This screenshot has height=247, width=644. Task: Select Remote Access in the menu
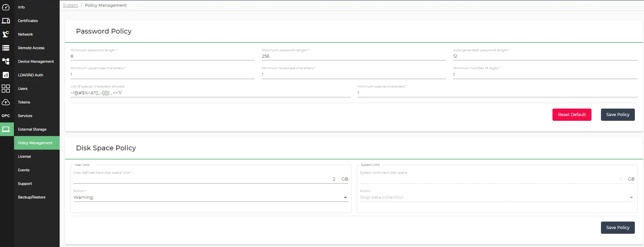(37, 48)
